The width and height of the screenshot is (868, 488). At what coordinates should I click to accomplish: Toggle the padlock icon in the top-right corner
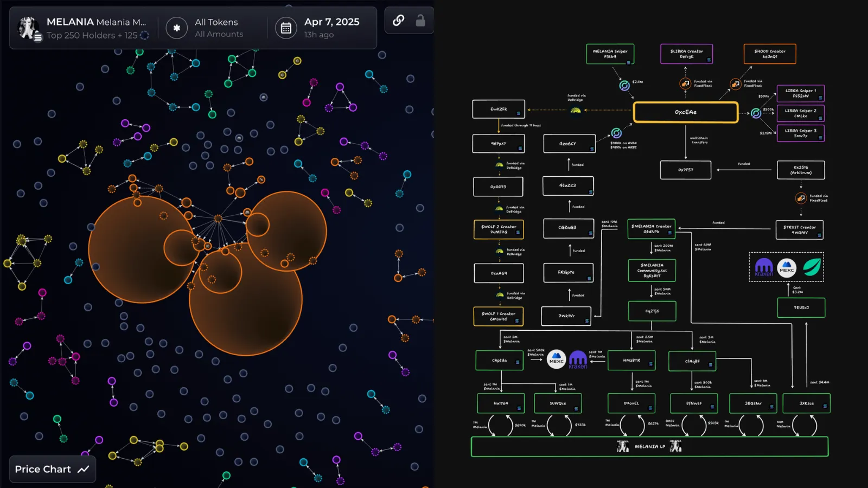(x=420, y=20)
